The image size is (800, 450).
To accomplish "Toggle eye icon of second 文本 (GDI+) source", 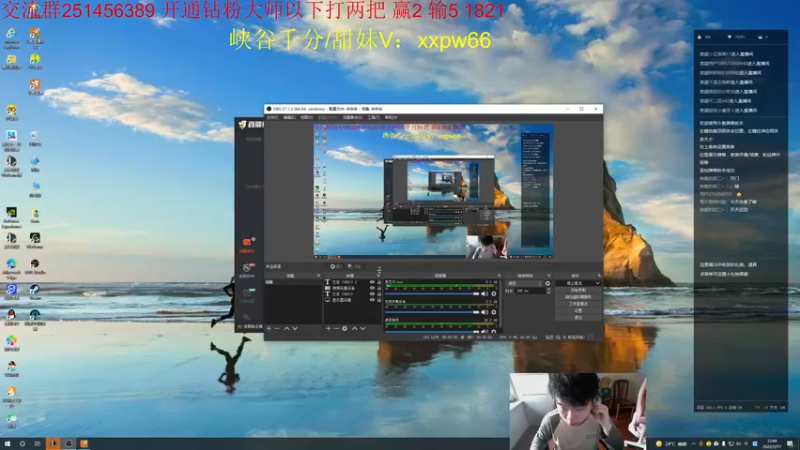I will click(372, 294).
